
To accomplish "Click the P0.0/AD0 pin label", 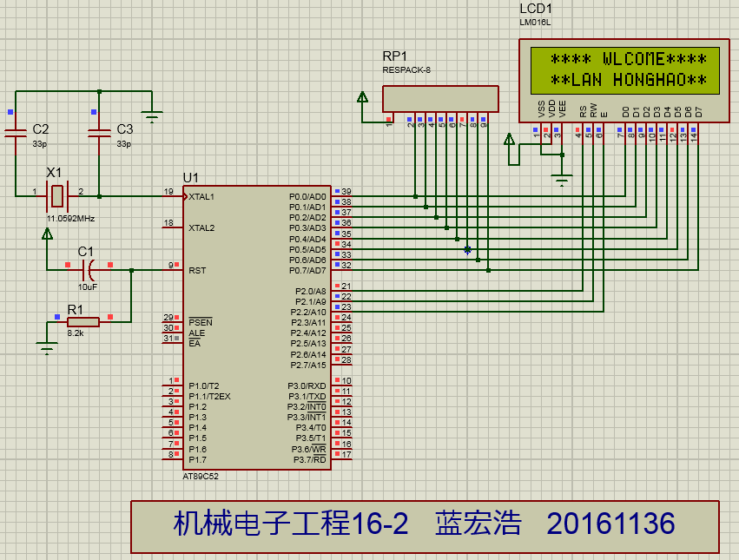I will pos(307,196).
